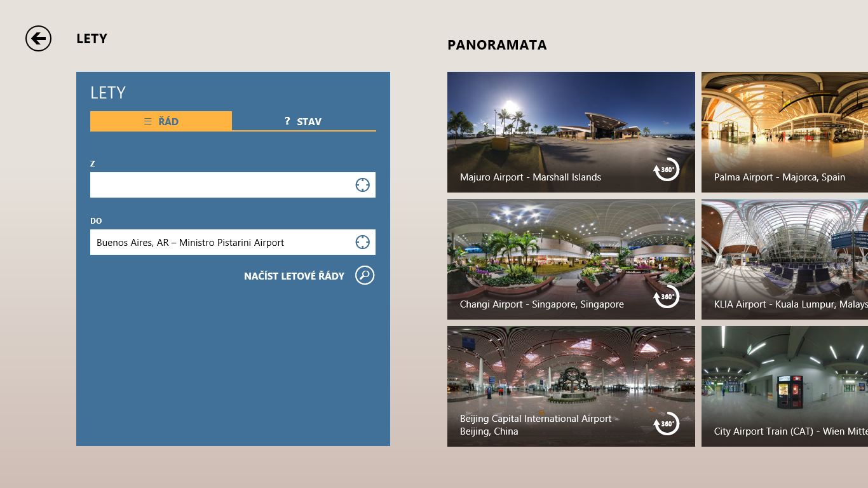Switch to the ŘÁD tab
This screenshot has width=868, height=488.
tap(161, 121)
